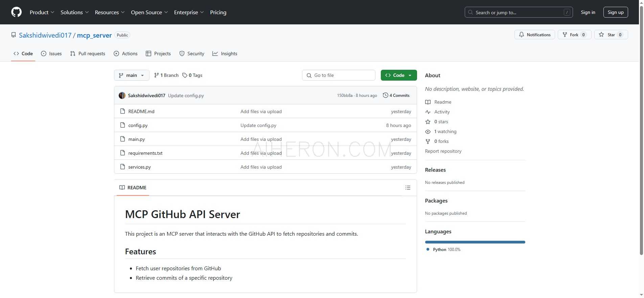Click the GitHub Octocat logo
The image size is (644, 298).
pyautogui.click(x=16, y=12)
